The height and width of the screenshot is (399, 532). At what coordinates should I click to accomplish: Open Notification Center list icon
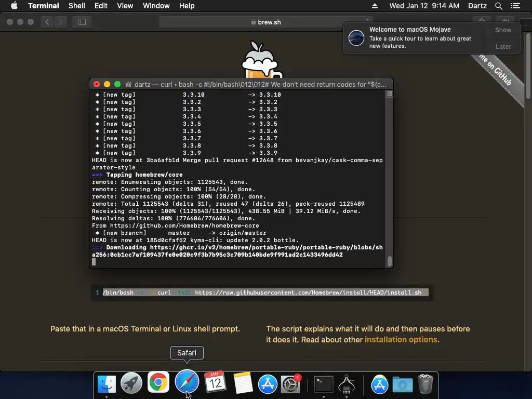tap(515, 6)
